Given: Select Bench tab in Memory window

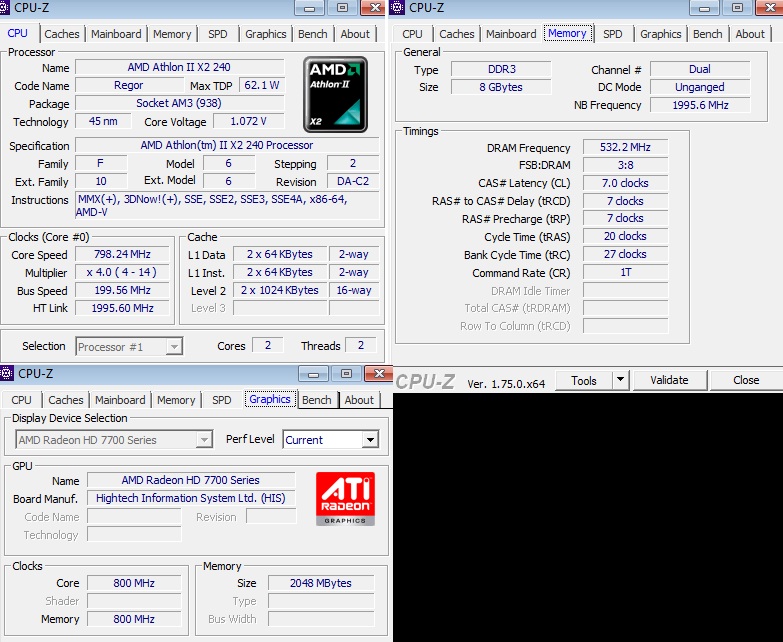Looking at the screenshot, I should (x=708, y=34).
